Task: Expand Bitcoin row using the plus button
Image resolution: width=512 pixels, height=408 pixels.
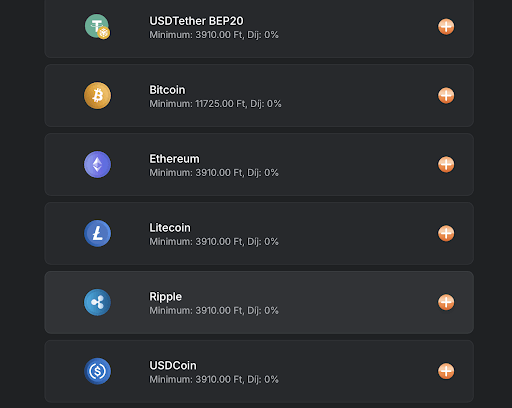Action: point(446,96)
